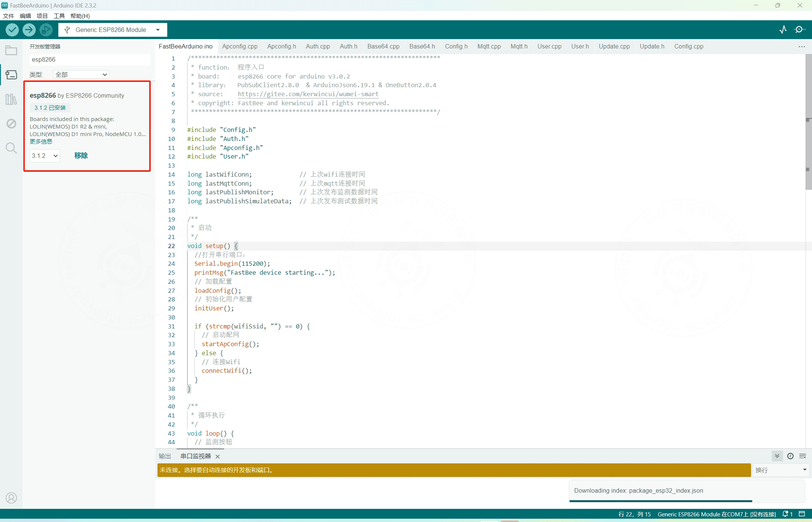The image size is (812, 522).
Task: Click line number 31 in gutter
Action: 171,326
